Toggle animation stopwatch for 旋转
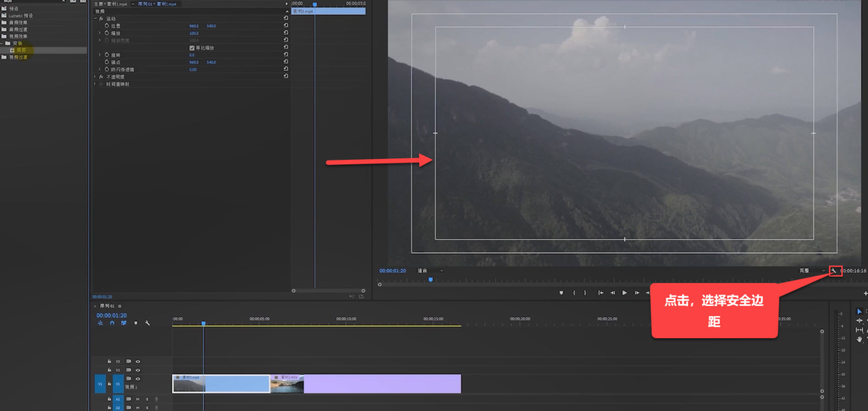Viewport: 868px width, 411px height. [x=107, y=55]
